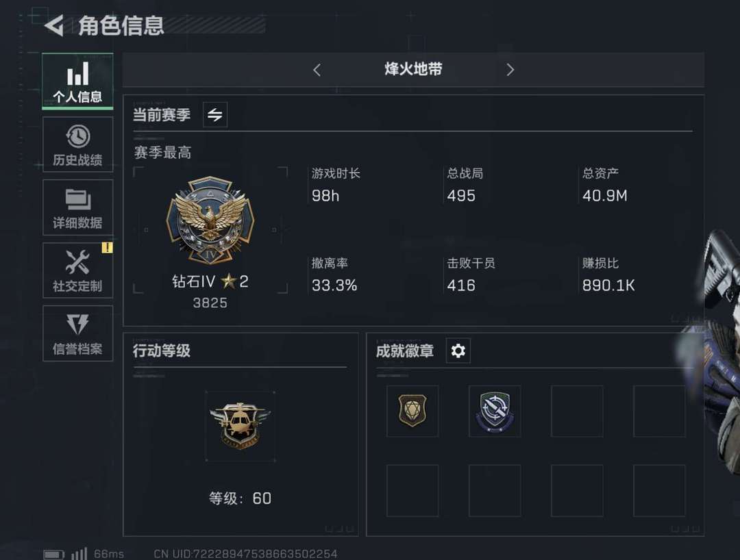Open the 个人信息 bar chart tab
The width and height of the screenshot is (740, 560).
coord(77,81)
